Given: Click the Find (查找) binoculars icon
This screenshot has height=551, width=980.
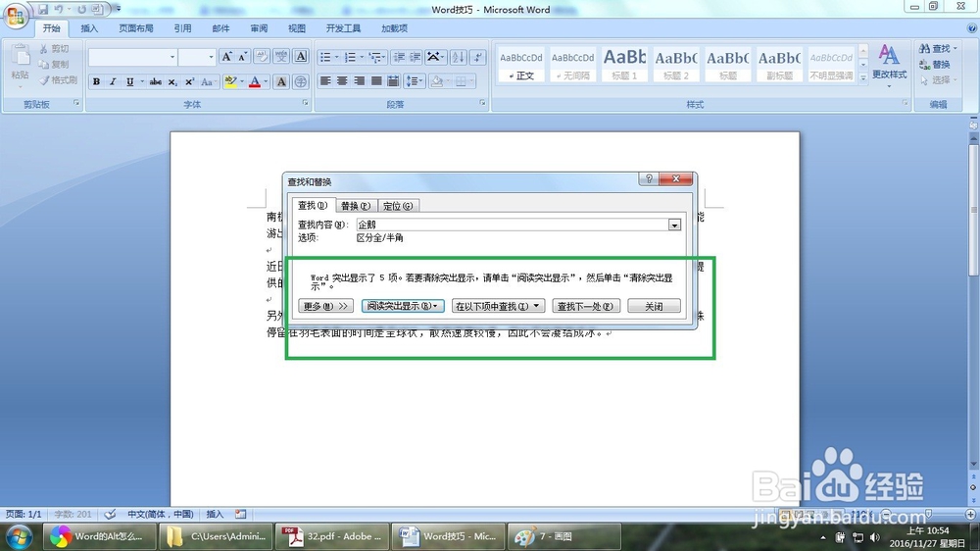Looking at the screenshot, I should click(938, 48).
